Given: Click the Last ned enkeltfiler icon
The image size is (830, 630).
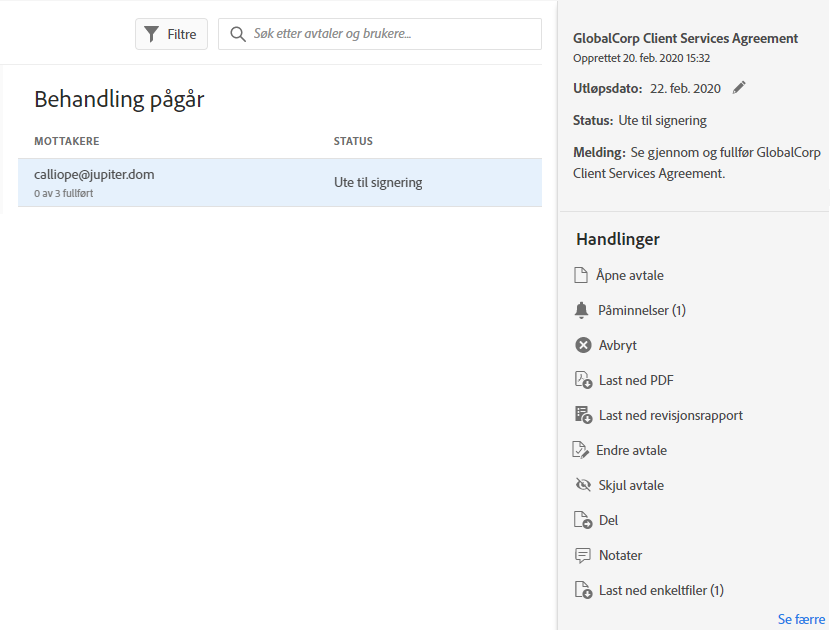Looking at the screenshot, I should click(583, 590).
